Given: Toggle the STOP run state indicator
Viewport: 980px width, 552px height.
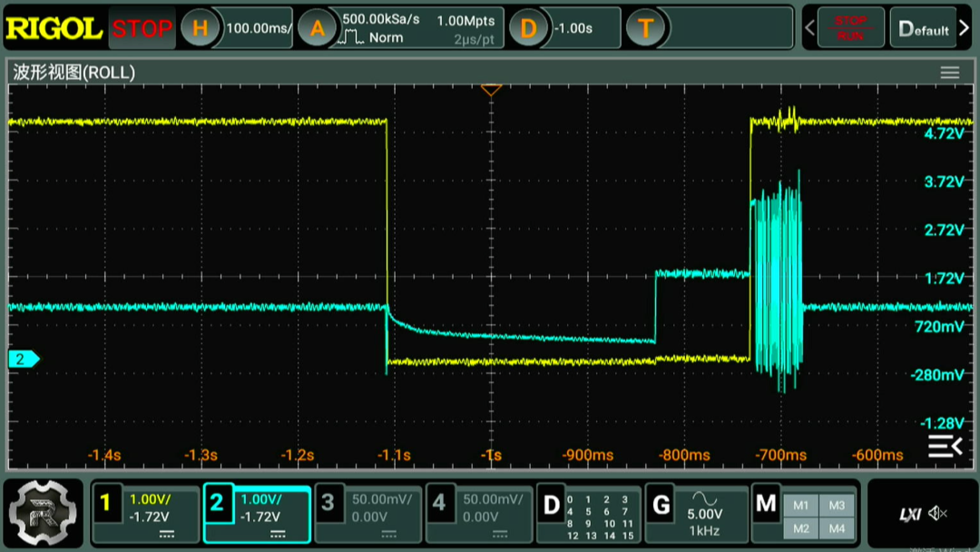Looking at the screenshot, I should tap(142, 29).
